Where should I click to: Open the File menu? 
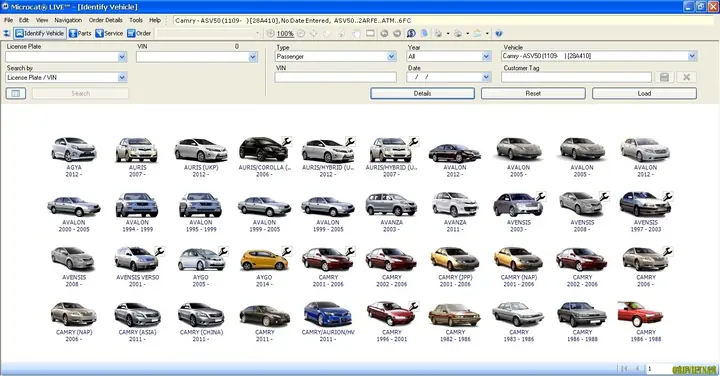(9, 20)
